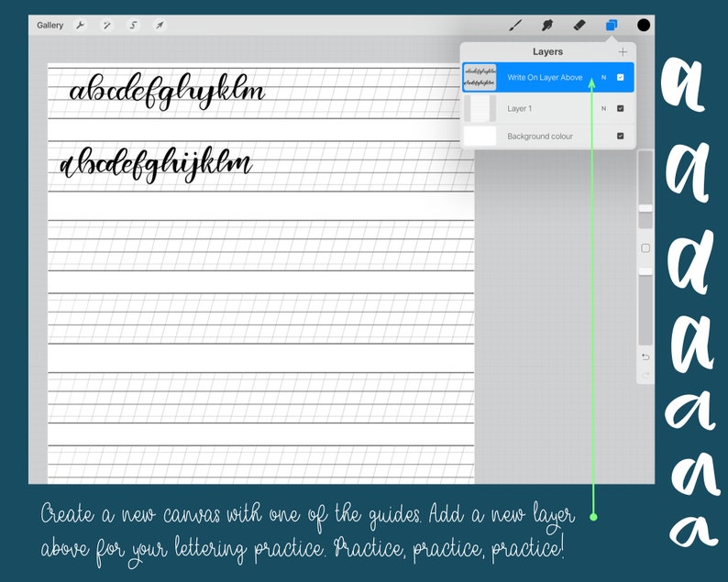Open blend mode N for Layer 1

[x=603, y=108]
